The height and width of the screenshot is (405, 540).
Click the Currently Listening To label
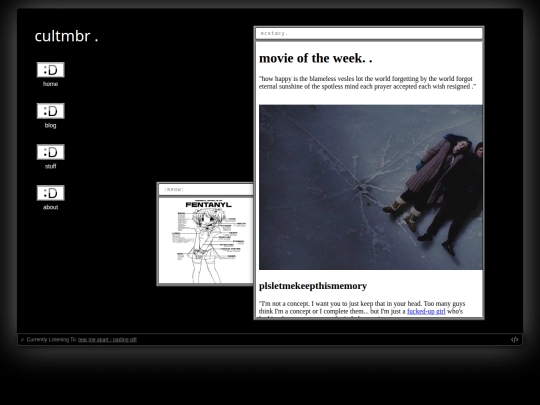[x=52, y=340]
